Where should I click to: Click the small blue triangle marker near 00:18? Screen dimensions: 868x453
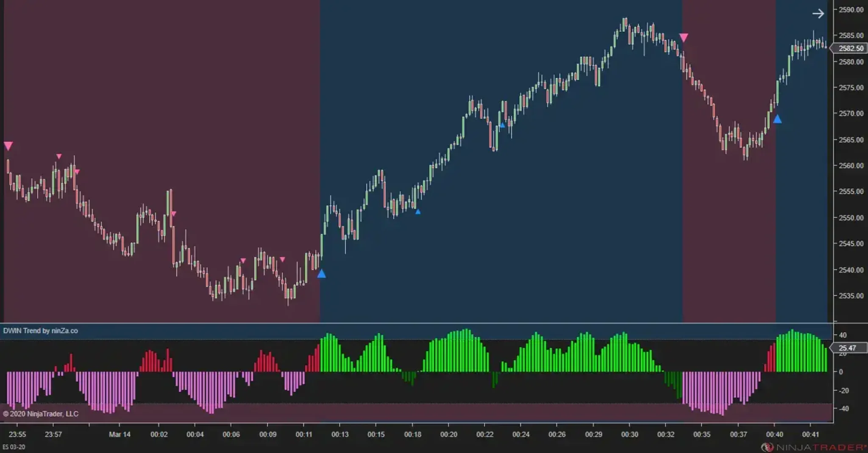[x=418, y=211]
